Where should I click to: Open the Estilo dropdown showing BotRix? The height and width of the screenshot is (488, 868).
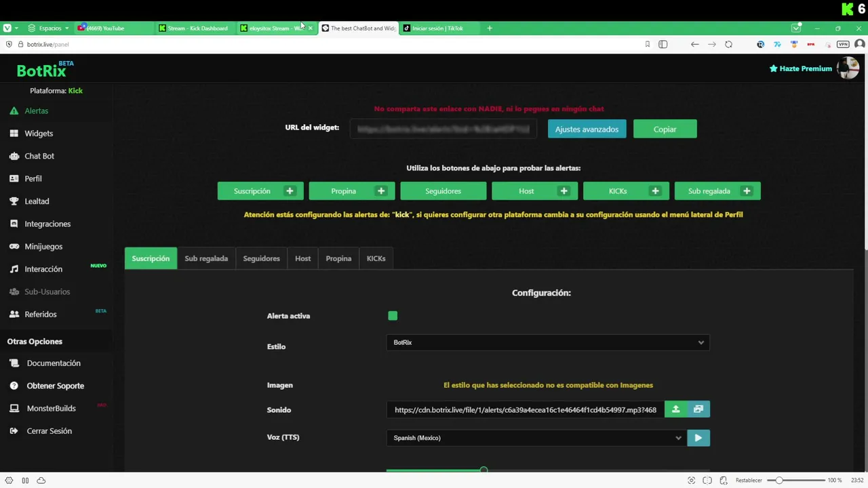(x=548, y=342)
